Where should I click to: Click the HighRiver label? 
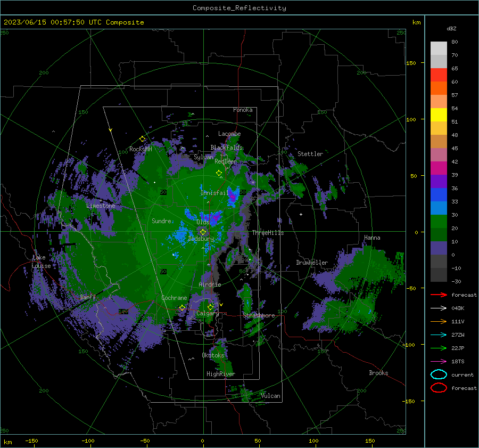coord(221,374)
